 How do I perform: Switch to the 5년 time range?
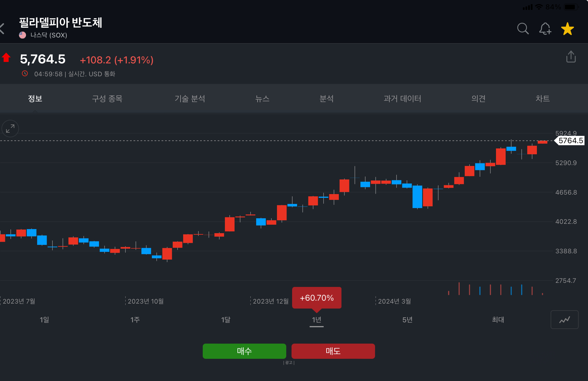pos(407,320)
